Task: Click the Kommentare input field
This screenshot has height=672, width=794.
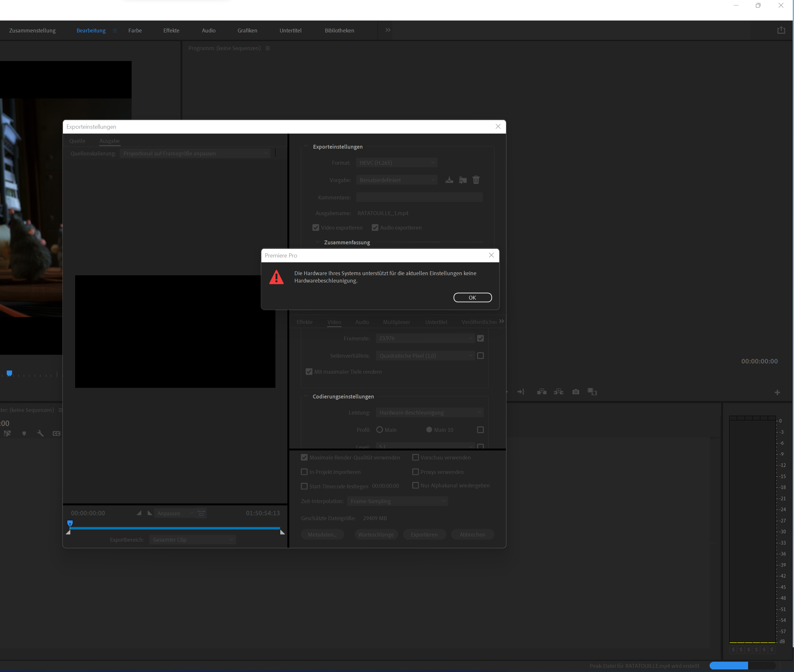Action: pyautogui.click(x=419, y=197)
